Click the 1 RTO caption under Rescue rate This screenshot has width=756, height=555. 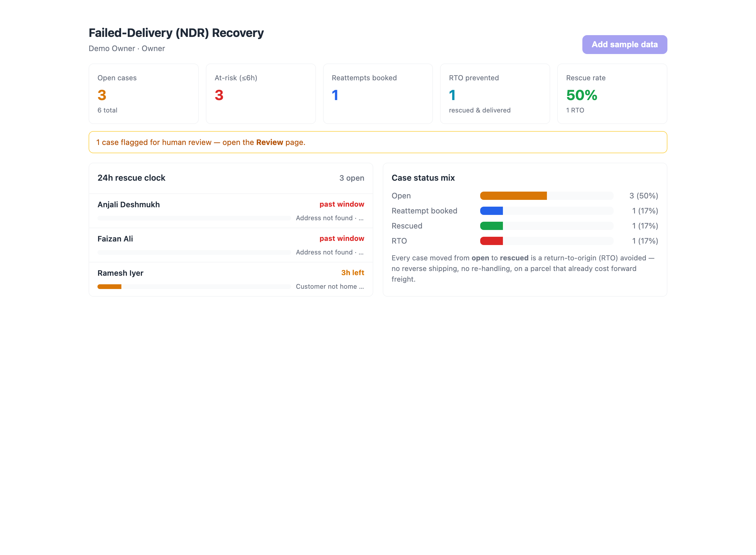pos(575,110)
